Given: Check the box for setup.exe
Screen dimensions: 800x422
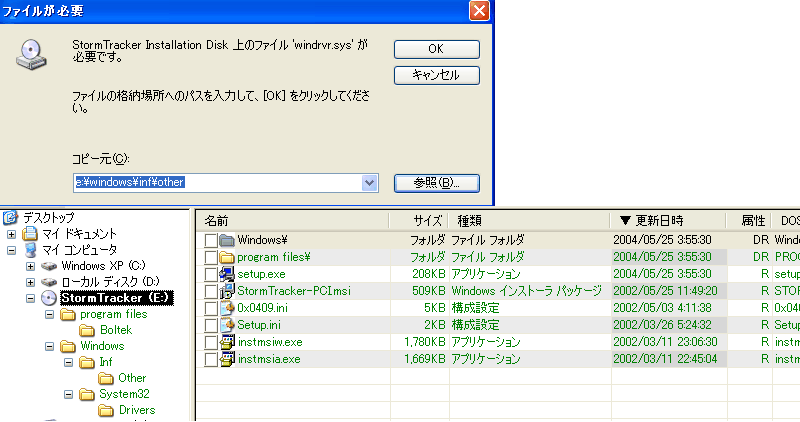Looking at the screenshot, I should point(211,275).
